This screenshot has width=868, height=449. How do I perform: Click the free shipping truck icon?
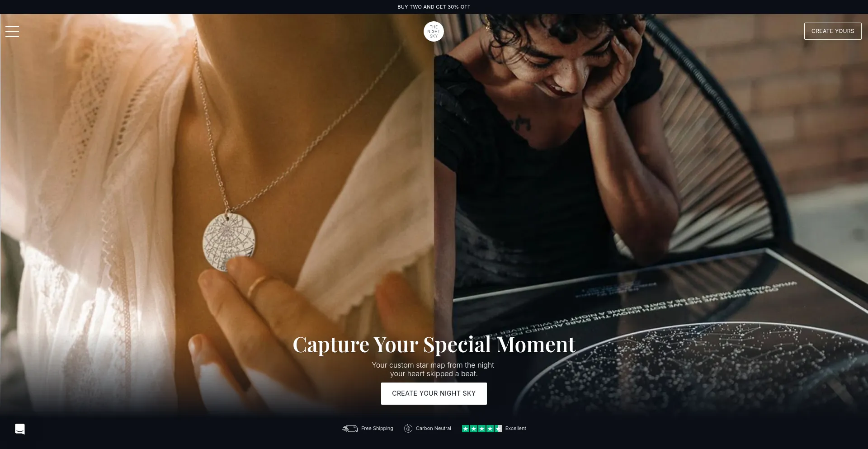pos(350,429)
